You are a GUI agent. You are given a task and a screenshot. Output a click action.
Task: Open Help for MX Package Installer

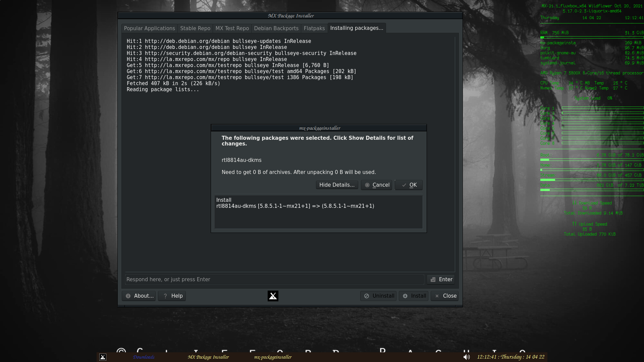click(172, 296)
